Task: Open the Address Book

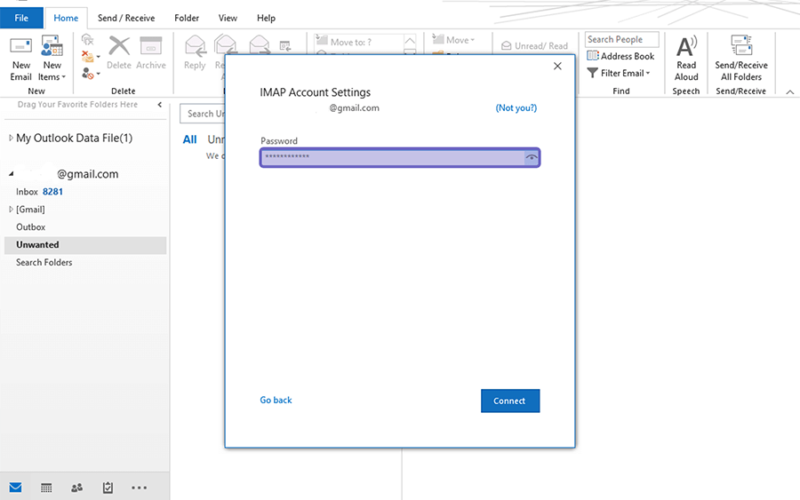Action: [x=620, y=56]
